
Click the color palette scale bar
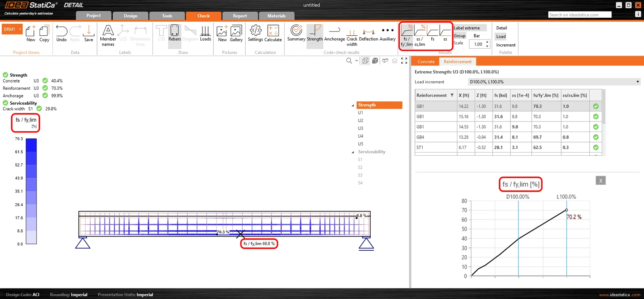point(31,191)
